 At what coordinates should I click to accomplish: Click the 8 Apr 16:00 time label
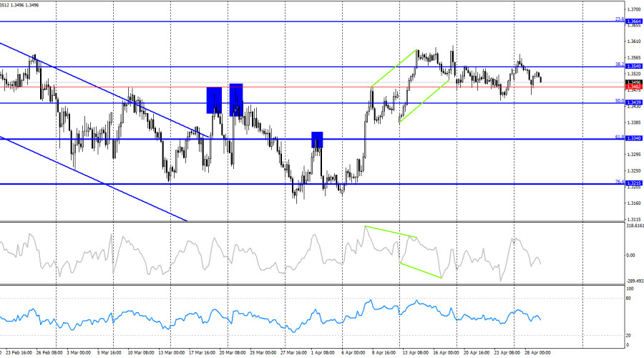pos(384,353)
